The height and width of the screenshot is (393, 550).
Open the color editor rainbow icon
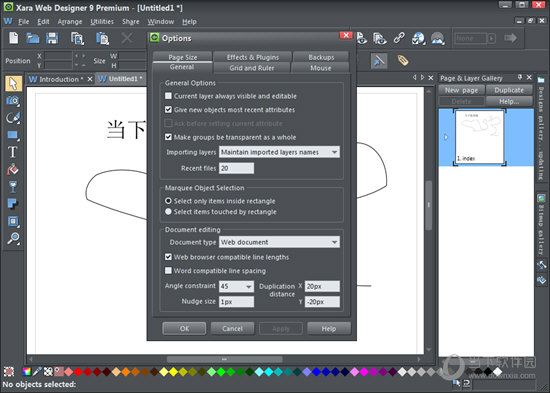[x=27, y=371]
